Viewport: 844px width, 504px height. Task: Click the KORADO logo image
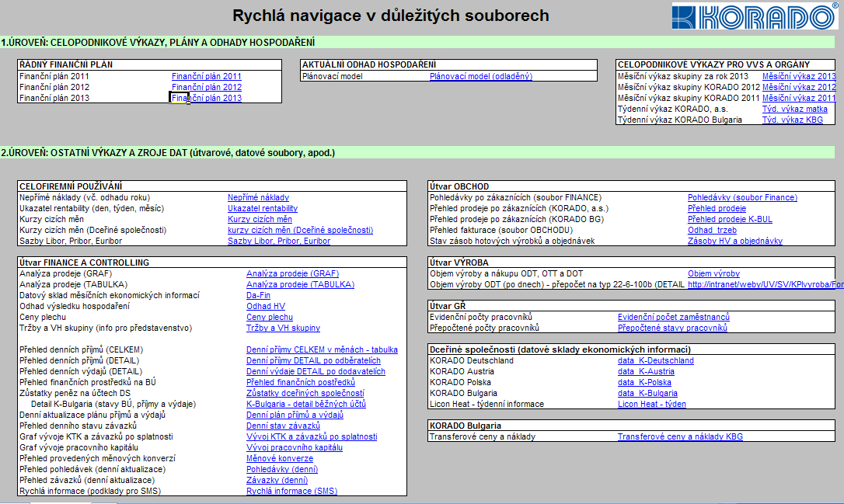755,16
